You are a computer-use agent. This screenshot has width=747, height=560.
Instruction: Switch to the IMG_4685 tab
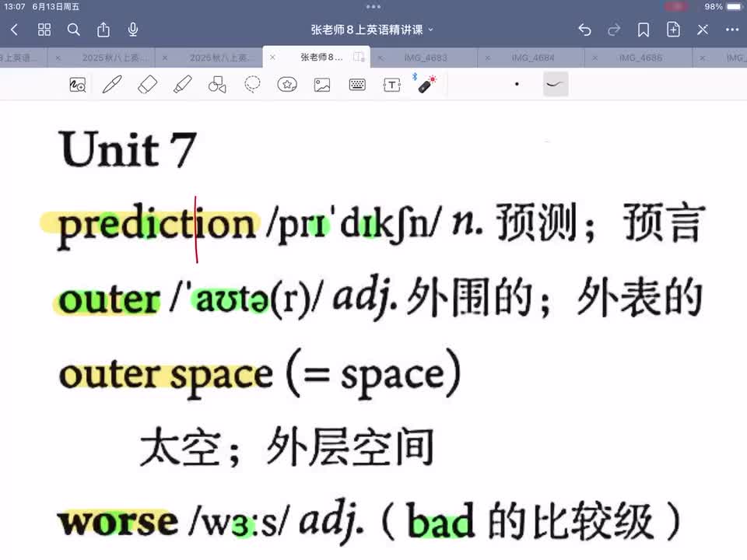click(x=640, y=58)
